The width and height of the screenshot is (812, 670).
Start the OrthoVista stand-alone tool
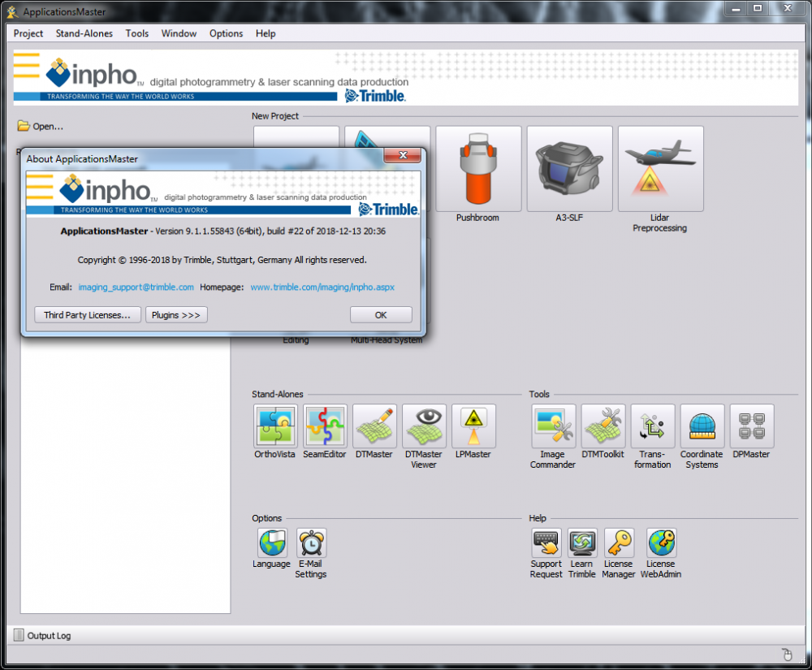pos(275,426)
